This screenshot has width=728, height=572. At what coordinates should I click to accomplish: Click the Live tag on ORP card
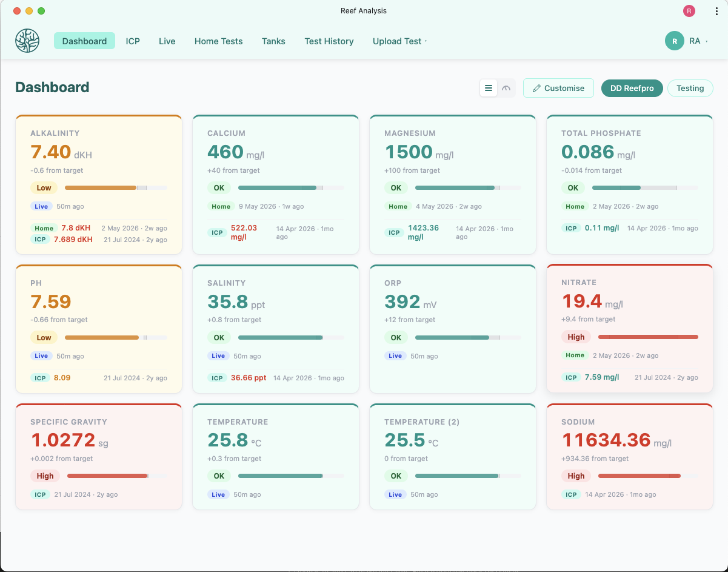[395, 356]
